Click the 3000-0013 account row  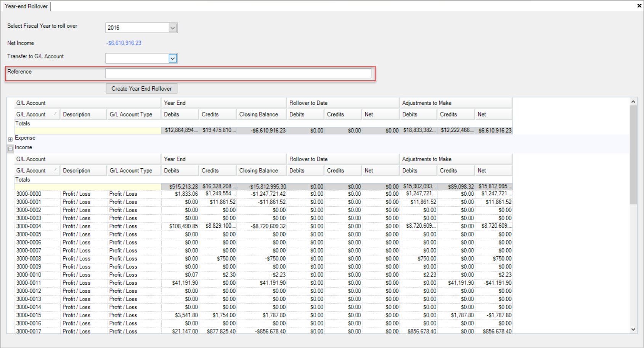tap(263, 299)
